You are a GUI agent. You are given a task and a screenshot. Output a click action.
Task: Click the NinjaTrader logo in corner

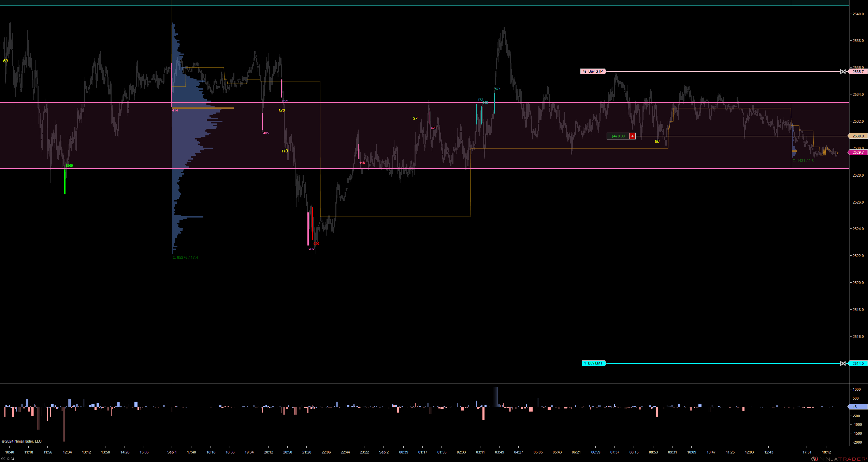(839, 459)
